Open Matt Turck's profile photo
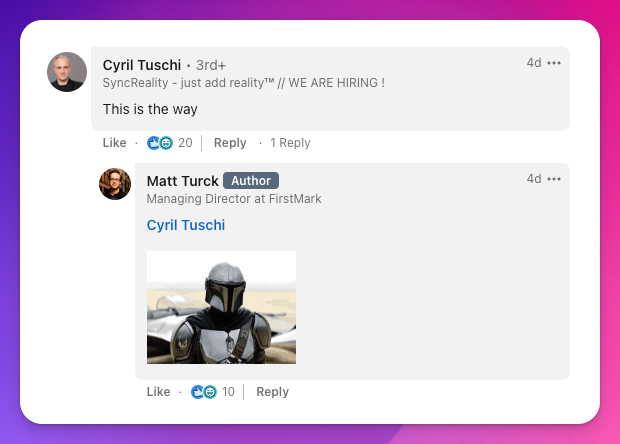 click(x=115, y=184)
